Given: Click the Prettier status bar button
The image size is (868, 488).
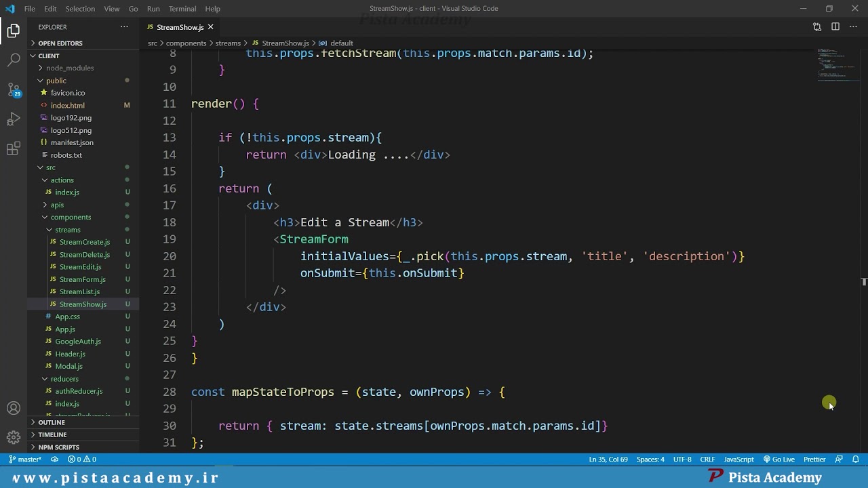Looking at the screenshot, I should click(814, 460).
